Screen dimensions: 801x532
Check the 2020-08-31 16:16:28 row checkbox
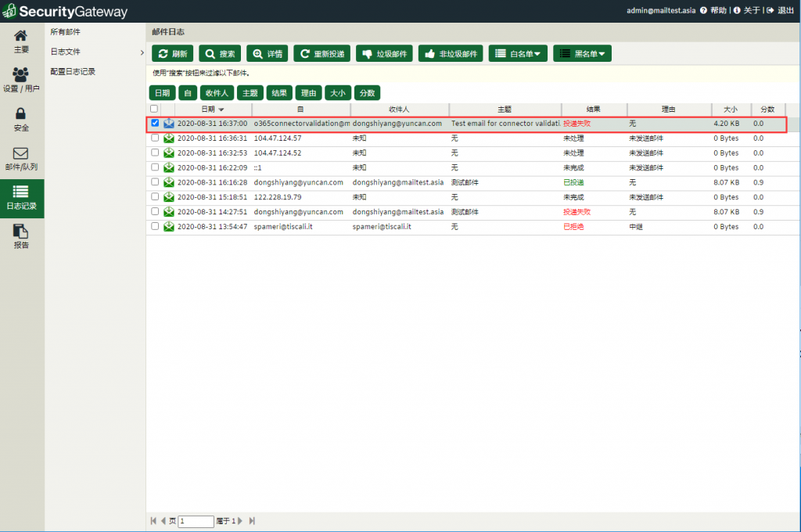(x=155, y=182)
